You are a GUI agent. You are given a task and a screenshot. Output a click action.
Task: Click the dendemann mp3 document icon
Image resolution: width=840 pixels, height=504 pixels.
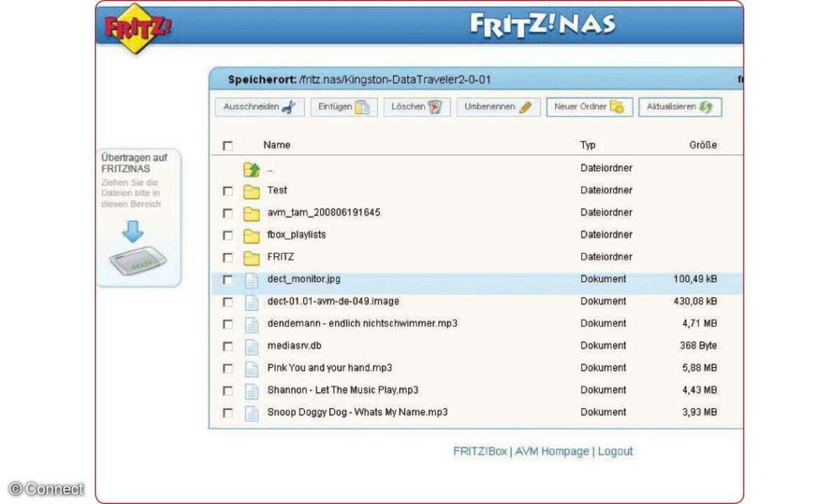251,325
